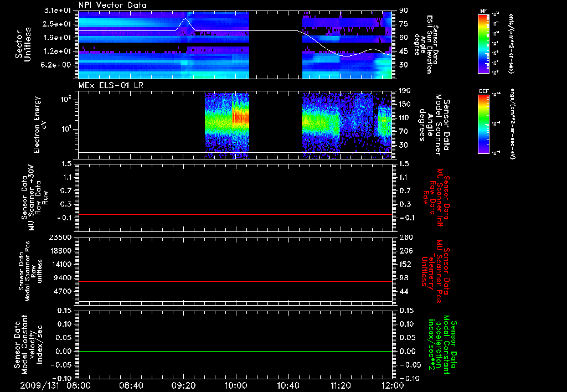Click the 90 degree sun elevation tick
The image size is (567, 392).
pyautogui.click(x=404, y=11)
